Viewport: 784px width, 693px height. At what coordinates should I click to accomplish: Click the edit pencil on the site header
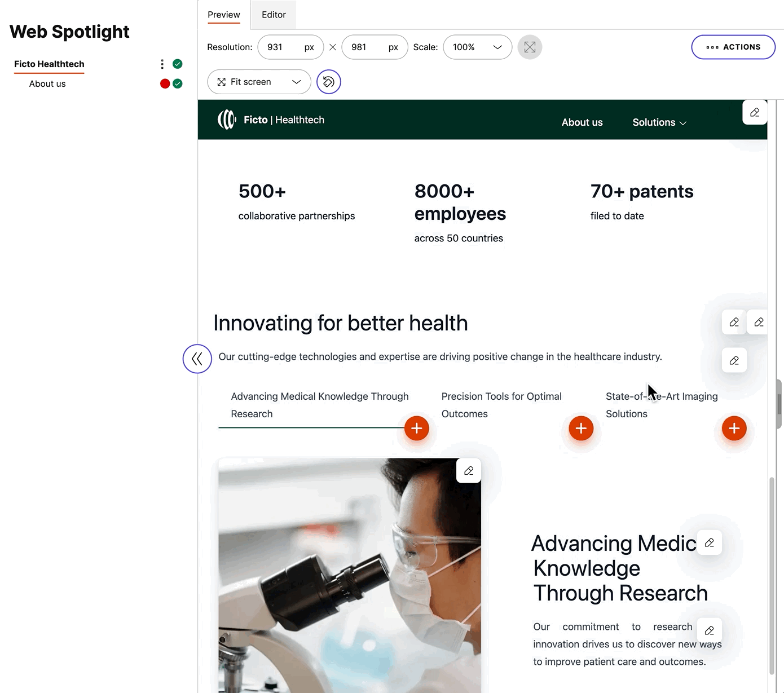(755, 112)
